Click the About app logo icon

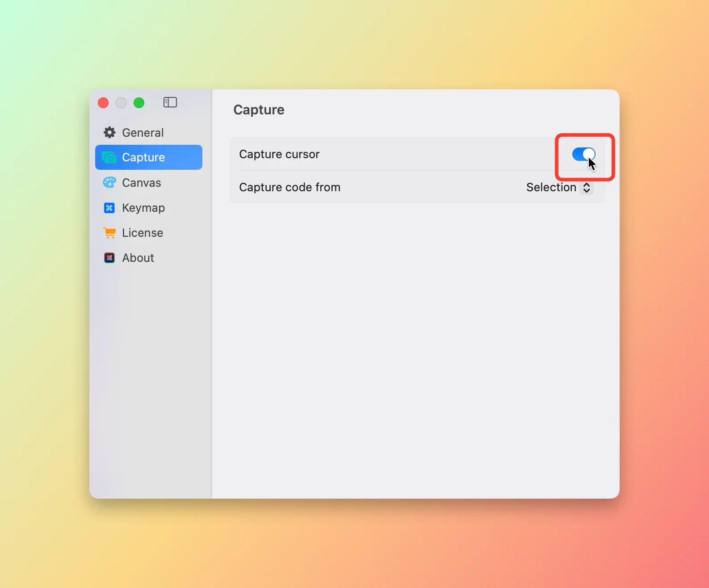pyautogui.click(x=109, y=258)
